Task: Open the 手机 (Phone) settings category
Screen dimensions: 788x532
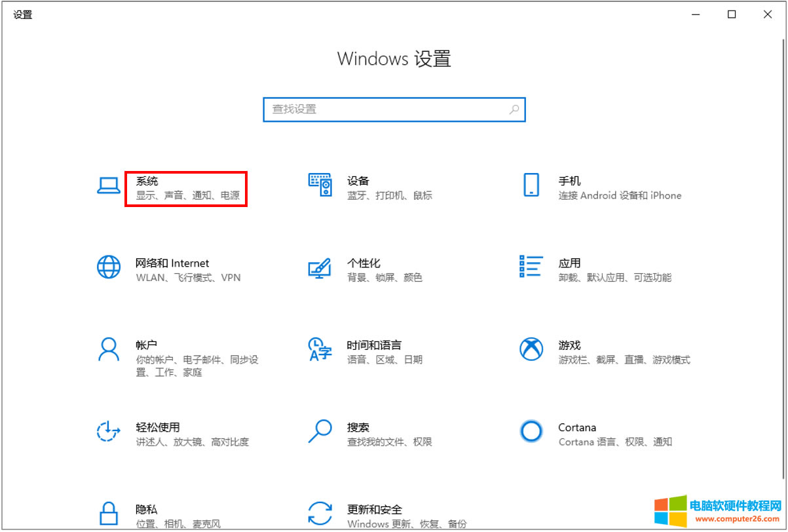Action: point(590,188)
